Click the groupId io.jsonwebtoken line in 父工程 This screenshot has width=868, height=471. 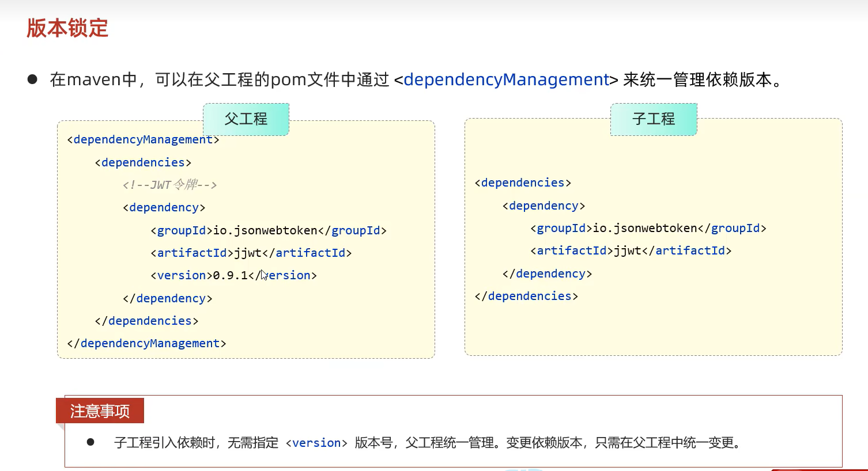[x=269, y=230]
